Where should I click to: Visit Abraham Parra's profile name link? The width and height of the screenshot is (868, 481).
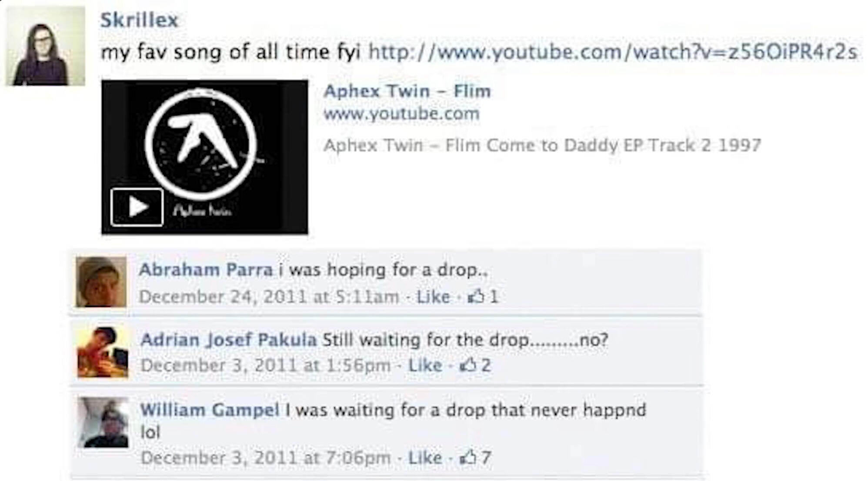click(x=206, y=270)
